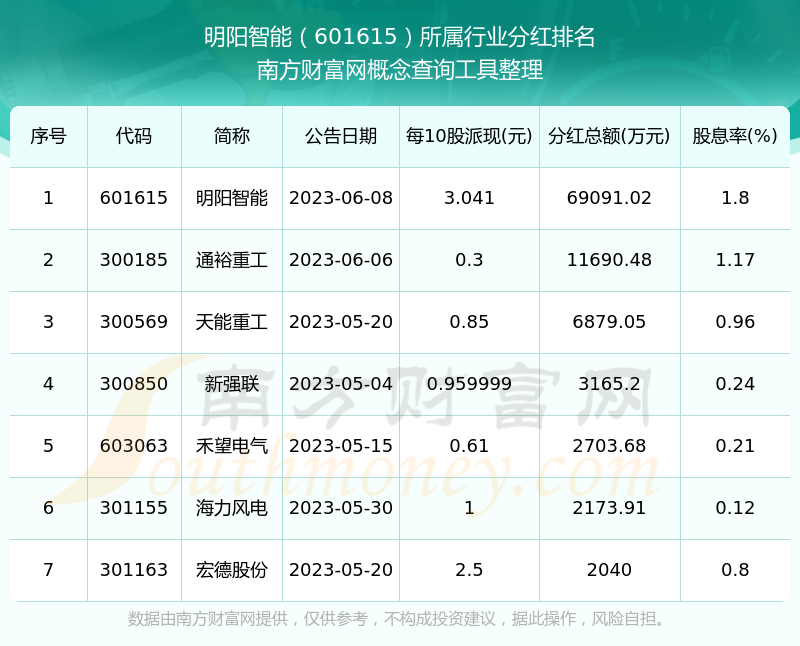
Task: Click the dividend yield 0.12
Action: (735, 508)
